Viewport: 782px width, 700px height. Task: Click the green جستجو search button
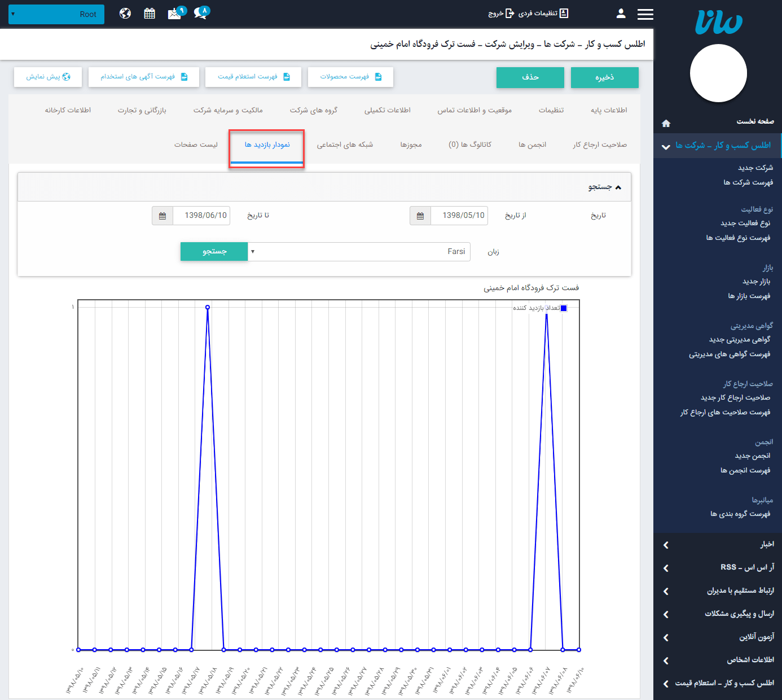(x=214, y=252)
